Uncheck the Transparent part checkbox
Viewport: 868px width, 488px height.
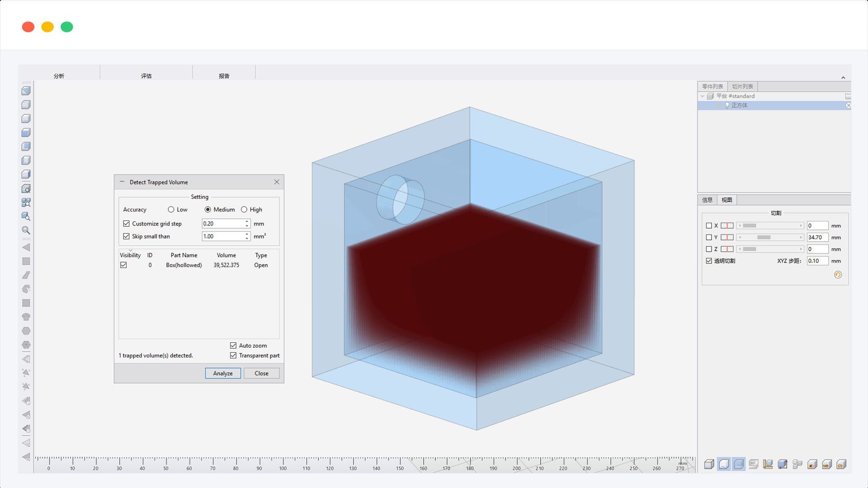[233, 356]
